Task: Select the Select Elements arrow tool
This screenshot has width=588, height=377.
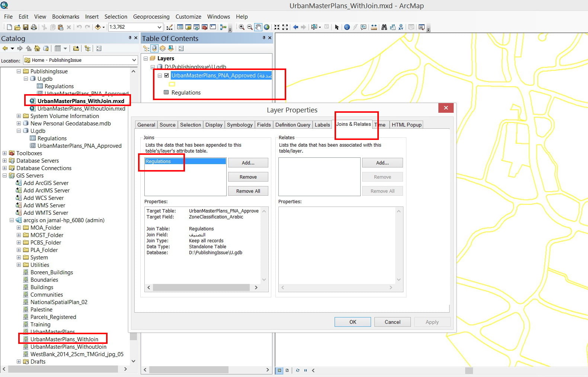Action: 337,27
